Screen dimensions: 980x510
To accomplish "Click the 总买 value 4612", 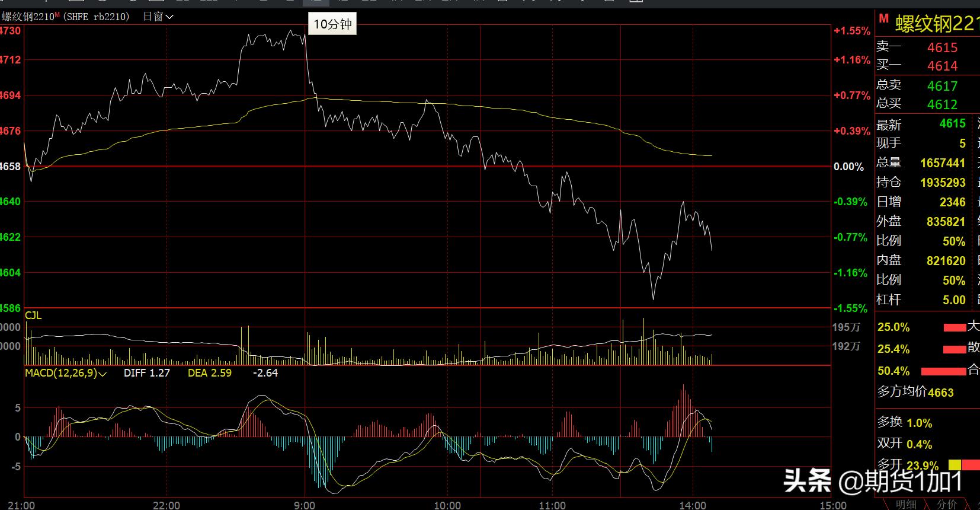I will [x=942, y=104].
